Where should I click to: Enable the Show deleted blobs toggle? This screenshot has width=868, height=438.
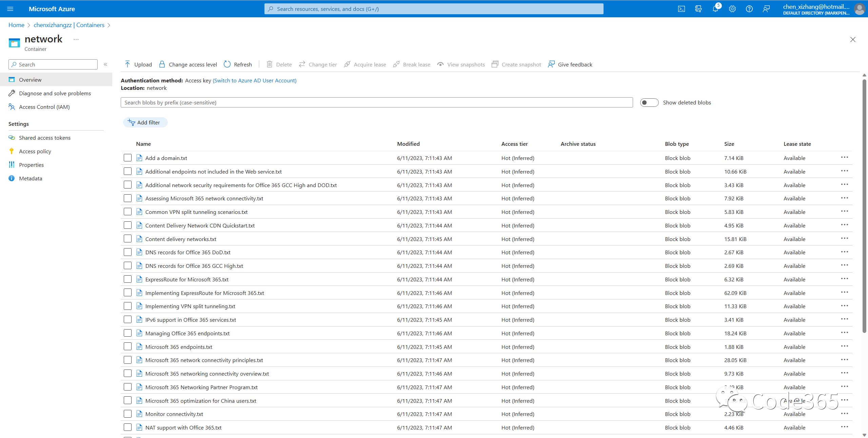(x=649, y=102)
